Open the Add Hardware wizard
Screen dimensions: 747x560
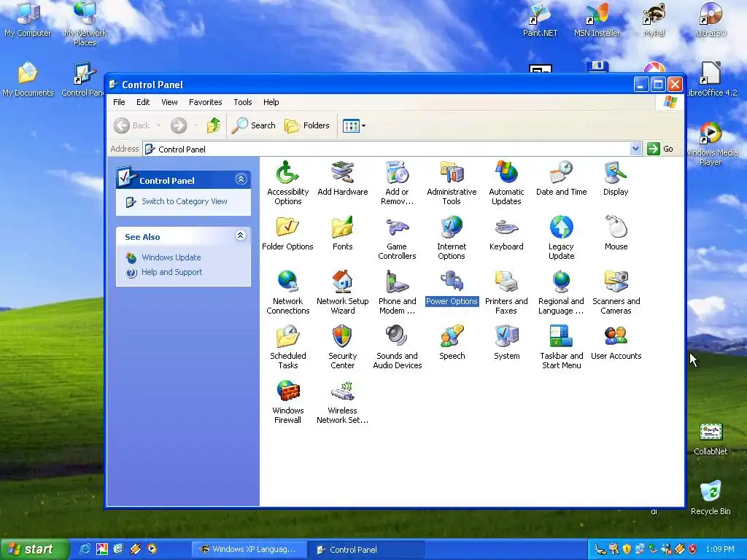343,178
